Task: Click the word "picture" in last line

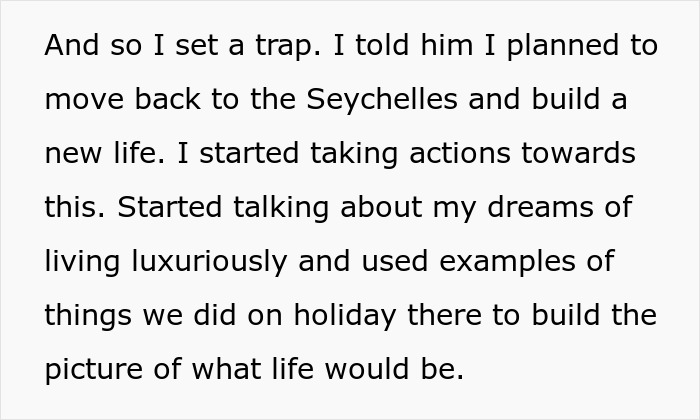Action: coord(91,370)
